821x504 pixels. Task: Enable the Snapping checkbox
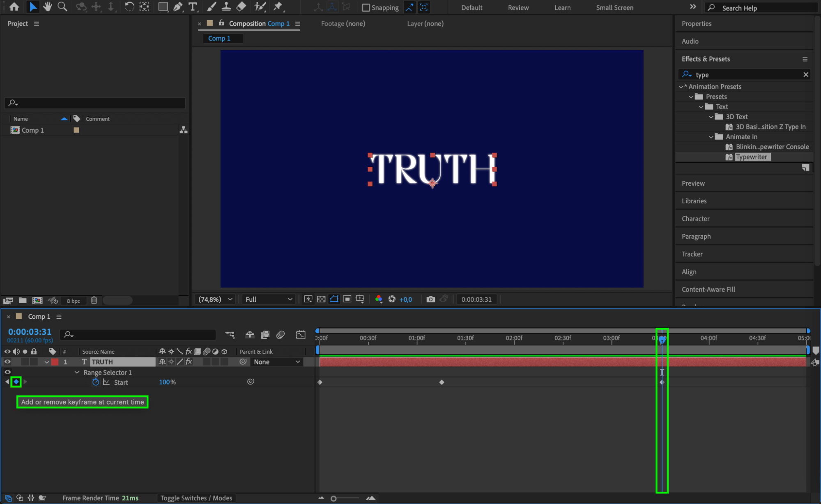click(x=366, y=7)
